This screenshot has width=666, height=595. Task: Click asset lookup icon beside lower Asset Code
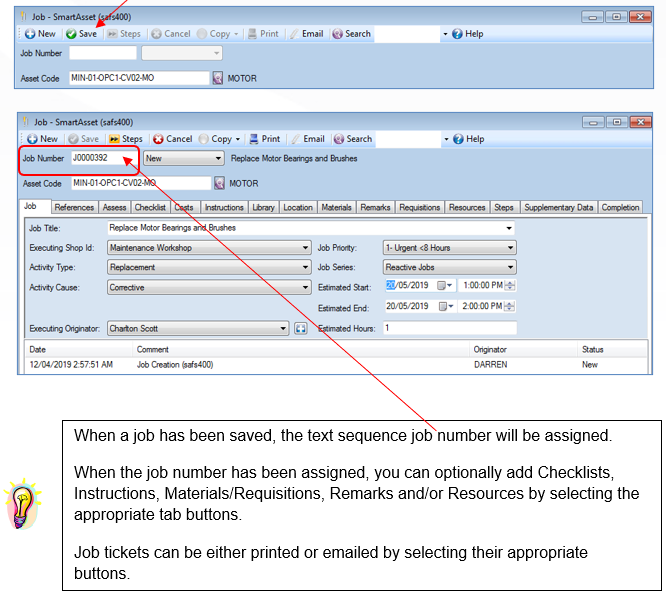(x=219, y=183)
